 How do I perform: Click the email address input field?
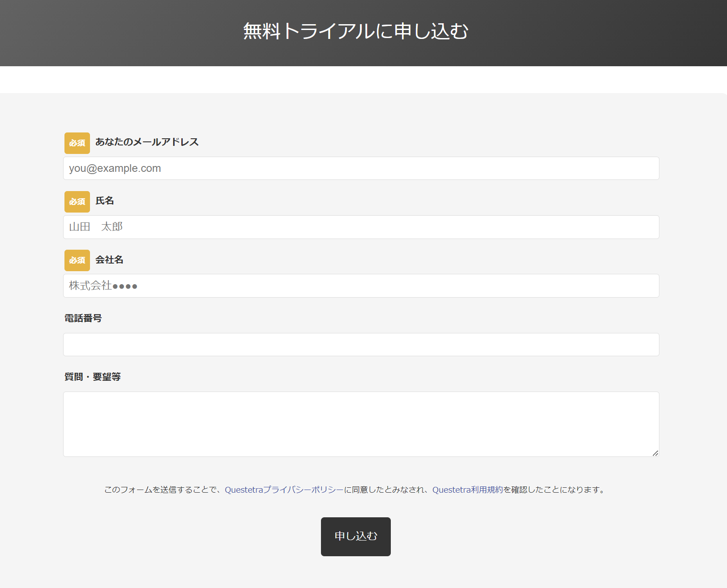pos(361,168)
